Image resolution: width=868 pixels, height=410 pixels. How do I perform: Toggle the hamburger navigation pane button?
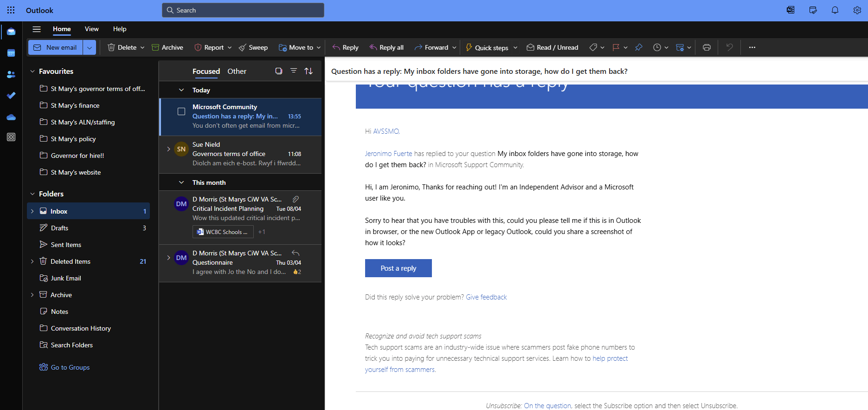(37, 29)
